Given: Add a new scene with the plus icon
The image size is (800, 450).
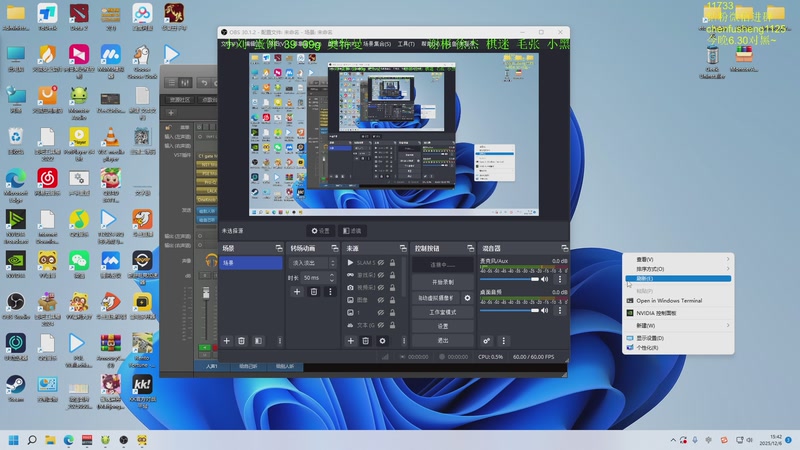Looking at the screenshot, I should coord(227,341).
